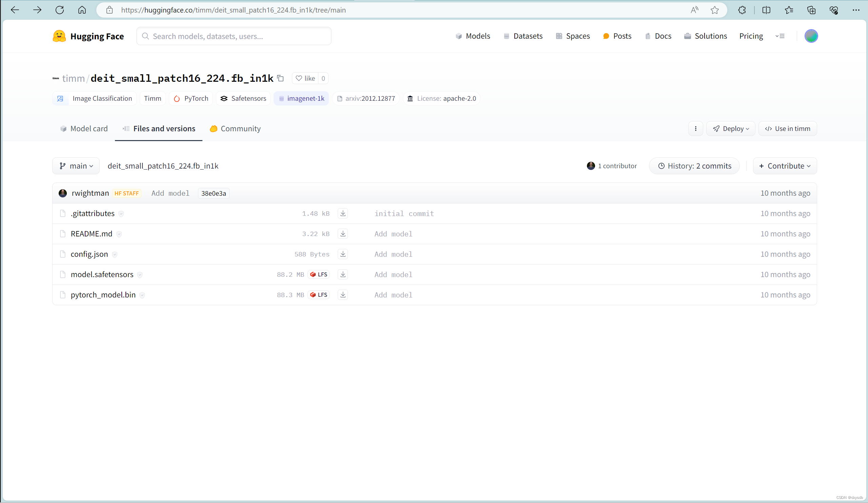The image size is (868, 503).
Task: Open Datasets in the top navigation
Action: [x=522, y=36]
